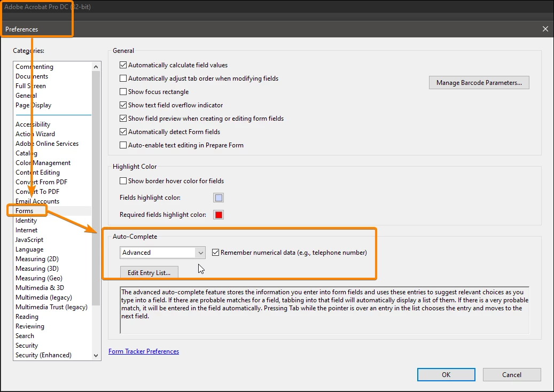This screenshot has height=392, width=554.
Task: Select Multimedia Trust (legacy) category
Action: point(52,307)
